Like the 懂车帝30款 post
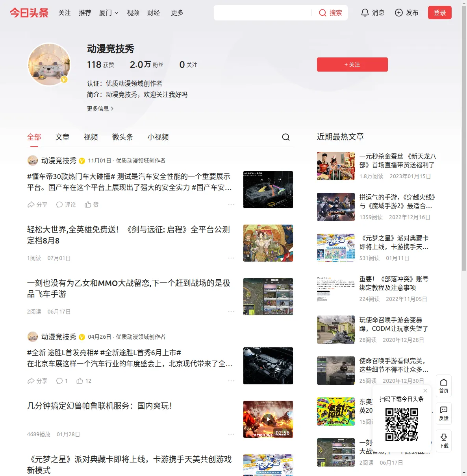 pos(92,205)
